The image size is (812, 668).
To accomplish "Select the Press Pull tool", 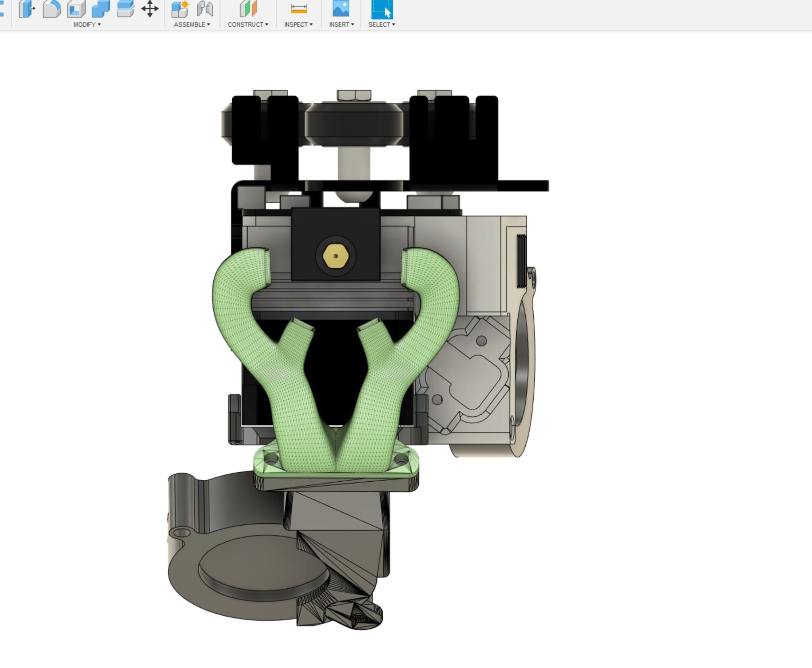I will coord(27,9).
